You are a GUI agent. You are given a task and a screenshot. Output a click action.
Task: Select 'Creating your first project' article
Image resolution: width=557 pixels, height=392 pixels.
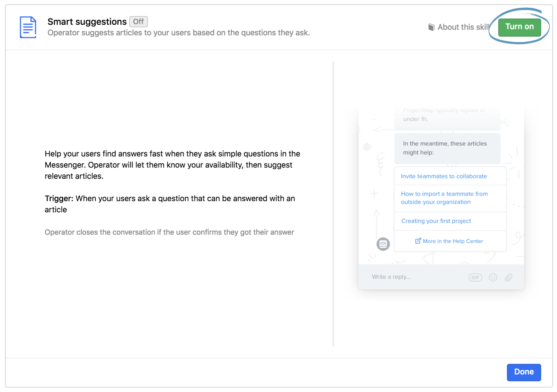click(x=437, y=220)
